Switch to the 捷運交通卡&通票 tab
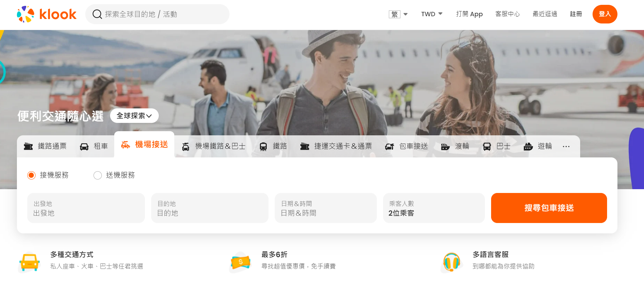The width and height of the screenshot is (644, 281). pos(336,146)
